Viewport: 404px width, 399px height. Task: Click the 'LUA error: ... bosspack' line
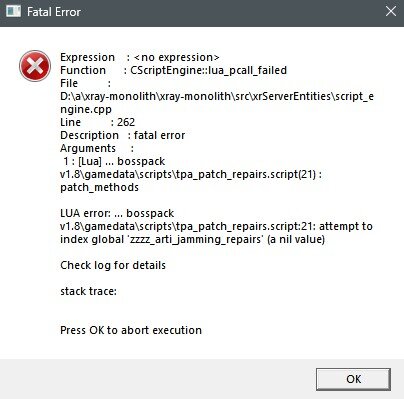[x=117, y=213]
